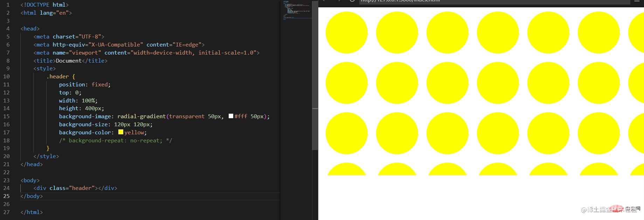Click the radial-gradient function text

[141, 116]
